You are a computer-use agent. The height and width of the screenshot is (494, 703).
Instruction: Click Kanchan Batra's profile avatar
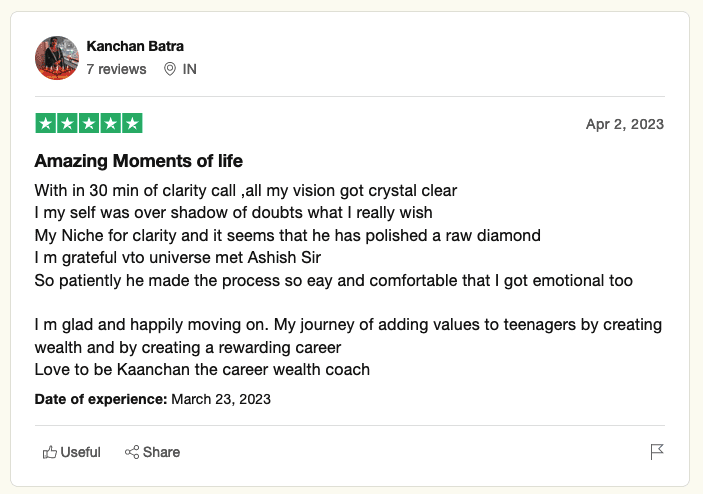[x=57, y=58]
